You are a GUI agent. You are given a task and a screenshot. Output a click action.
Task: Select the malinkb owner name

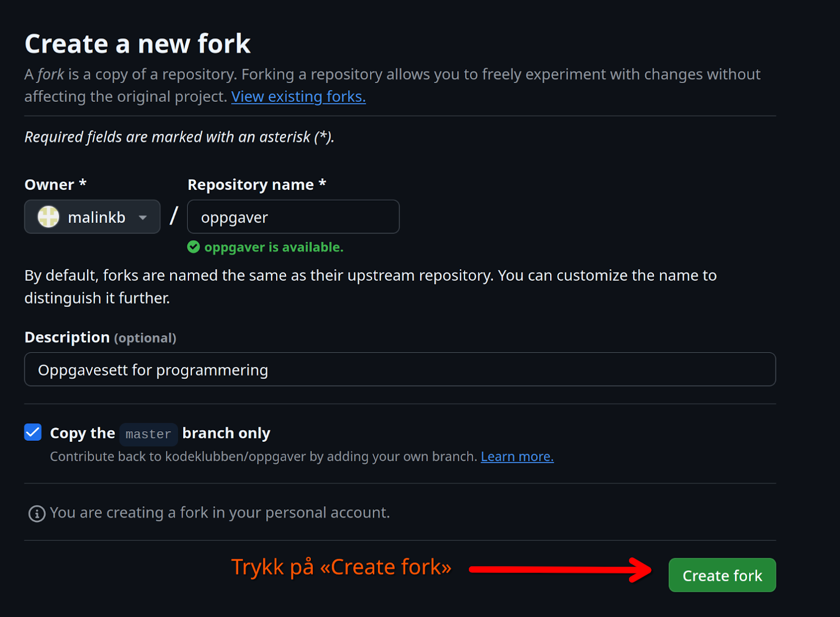pos(97,217)
